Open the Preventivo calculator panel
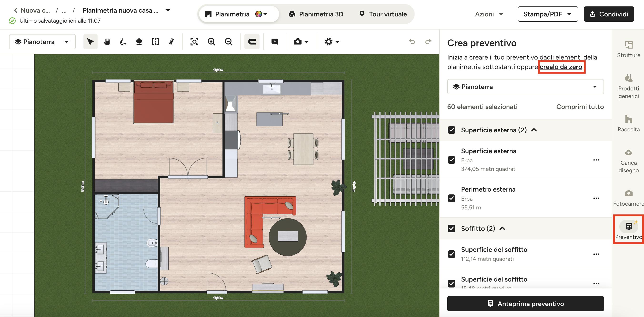The image size is (644, 317). [x=629, y=230]
